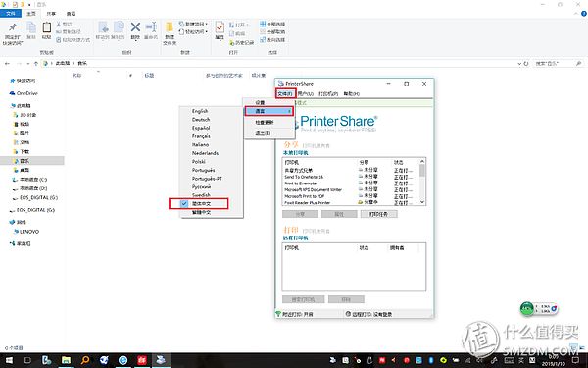Open the 文件(F) menu in PrinterShare

[x=285, y=93]
